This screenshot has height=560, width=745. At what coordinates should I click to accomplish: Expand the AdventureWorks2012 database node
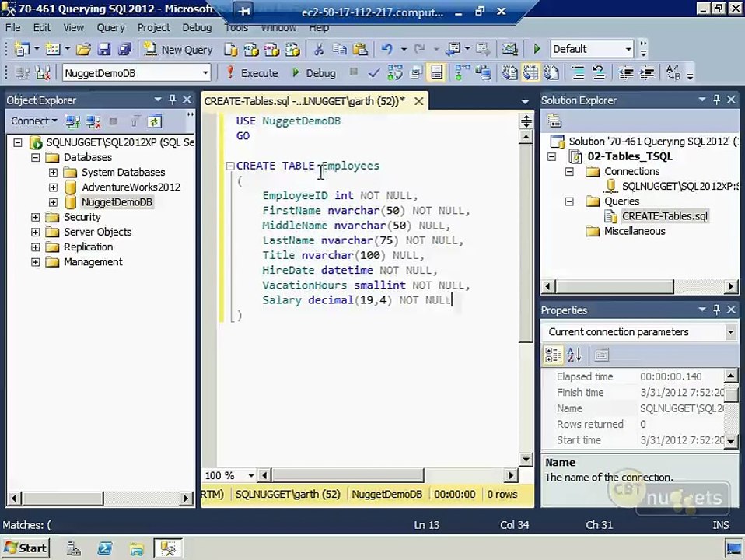click(x=53, y=187)
